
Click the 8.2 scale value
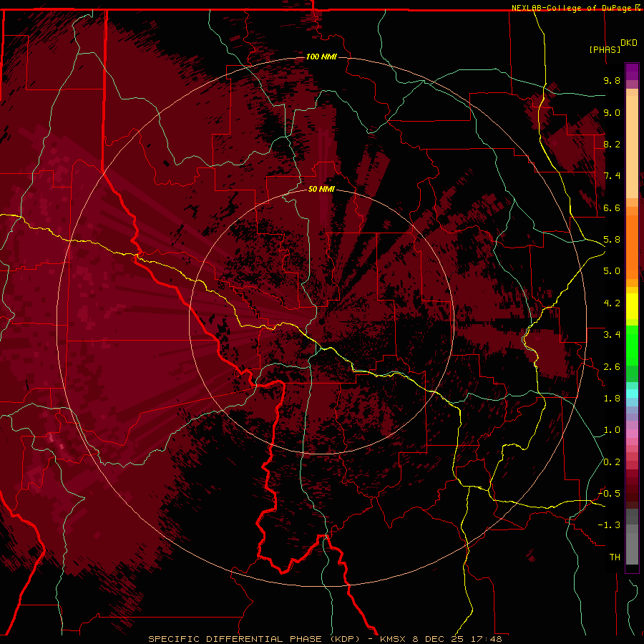(x=612, y=144)
